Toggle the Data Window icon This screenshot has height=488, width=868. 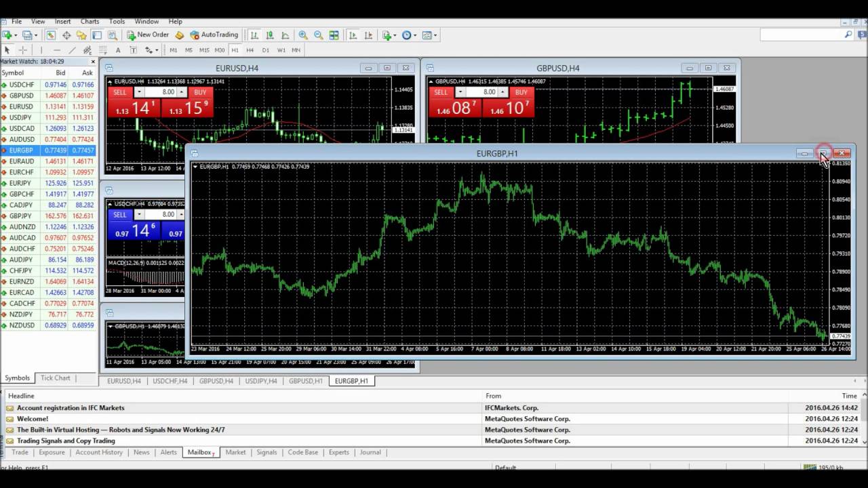pyautogui.click(x=66, y=35)
